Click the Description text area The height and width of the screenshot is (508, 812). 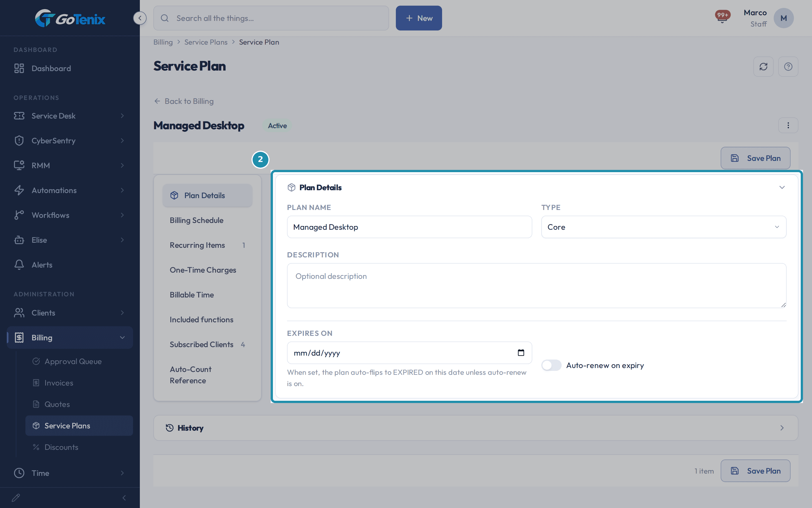pos(537,286)
